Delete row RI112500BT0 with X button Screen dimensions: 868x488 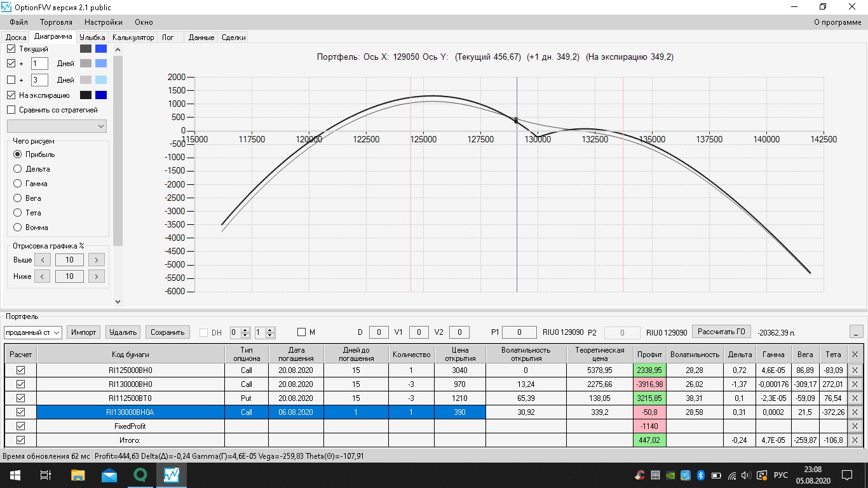click(x=854, y=398)
